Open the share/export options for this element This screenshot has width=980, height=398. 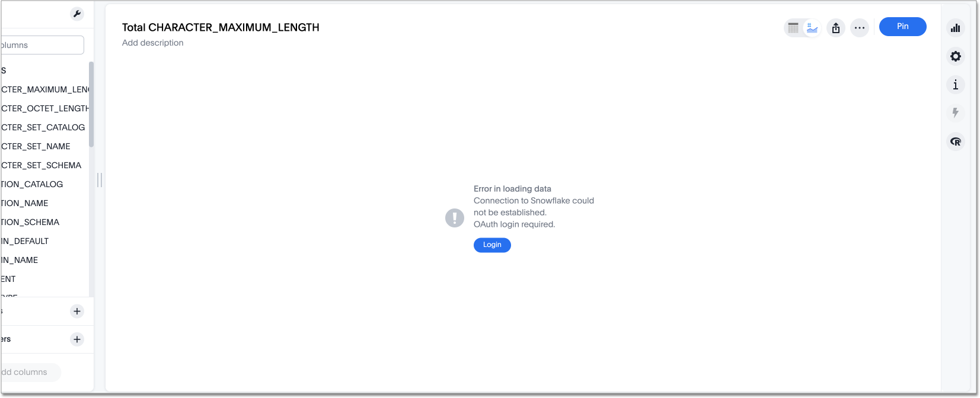pyautogui.click(x=835, y=27)
